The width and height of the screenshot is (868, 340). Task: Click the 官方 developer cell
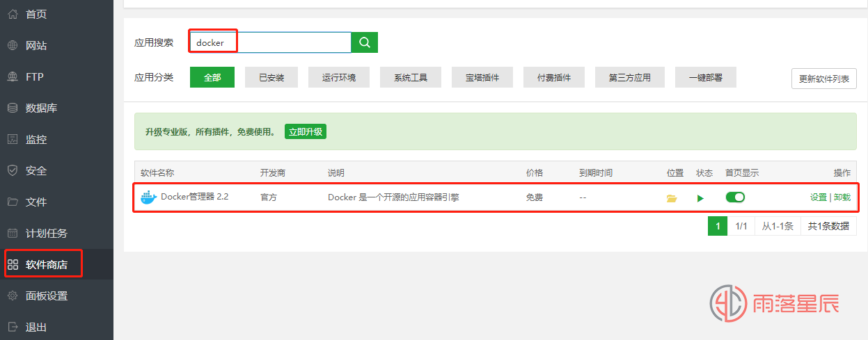(x=269, y=197)
